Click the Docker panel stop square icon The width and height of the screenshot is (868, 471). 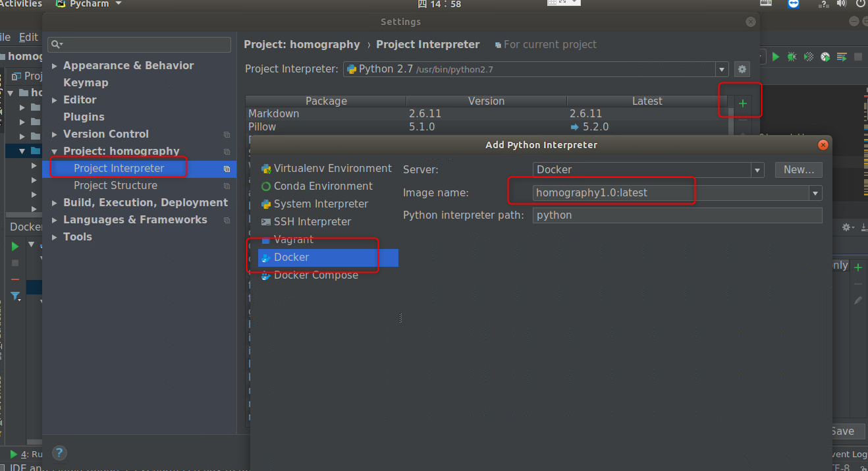[15, 263]
